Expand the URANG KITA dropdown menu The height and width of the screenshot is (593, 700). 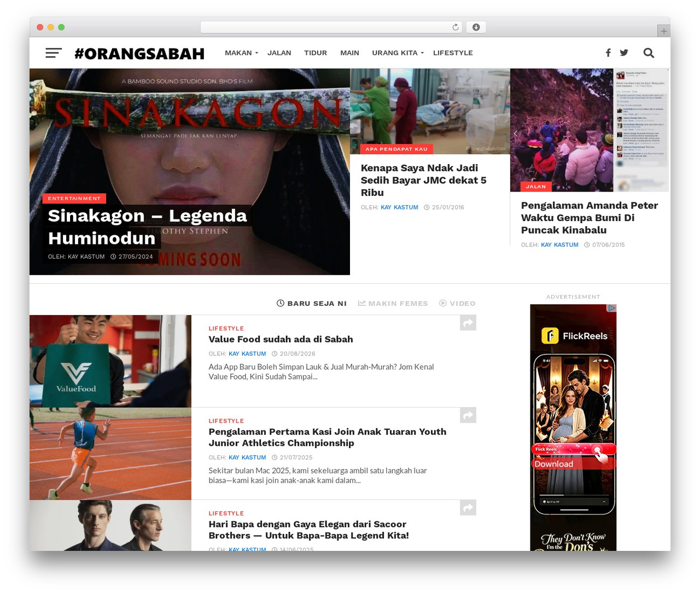(398, 53)
